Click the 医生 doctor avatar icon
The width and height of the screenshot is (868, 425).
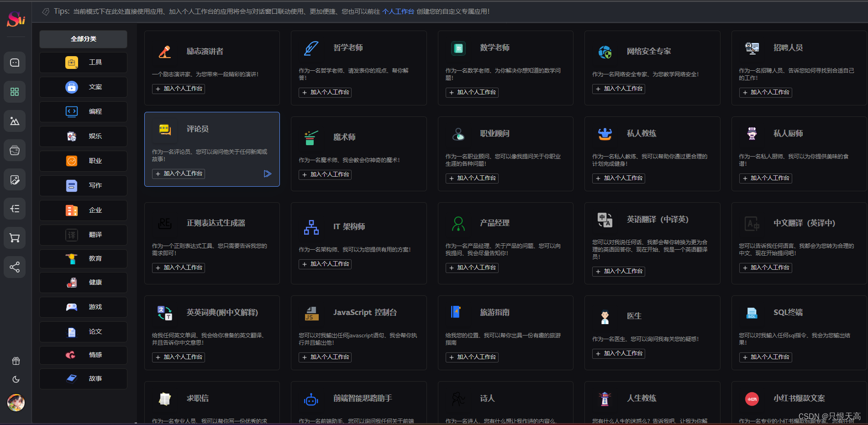coord(605,316)
